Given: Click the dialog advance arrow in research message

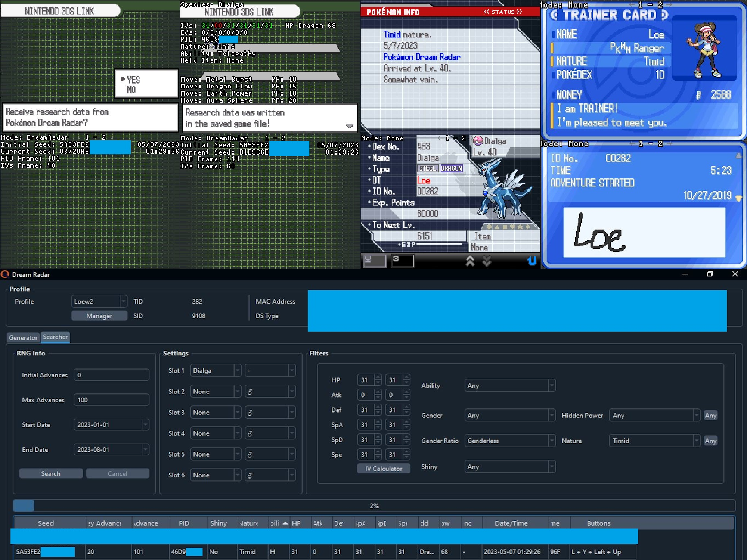Looking at the screenshot, I should pyautogui.click(x=350, y=126).
